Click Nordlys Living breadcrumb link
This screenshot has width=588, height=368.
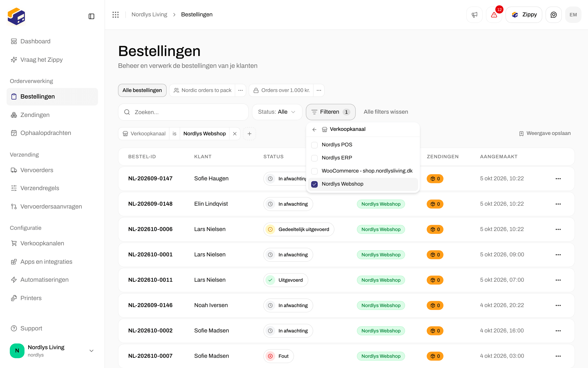point(149,15)
